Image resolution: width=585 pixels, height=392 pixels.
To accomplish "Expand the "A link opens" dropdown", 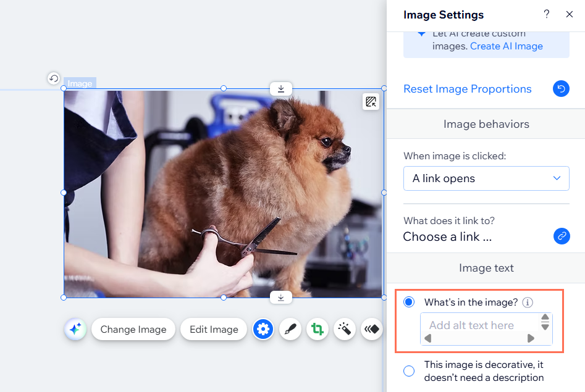I will click(486, 178).
